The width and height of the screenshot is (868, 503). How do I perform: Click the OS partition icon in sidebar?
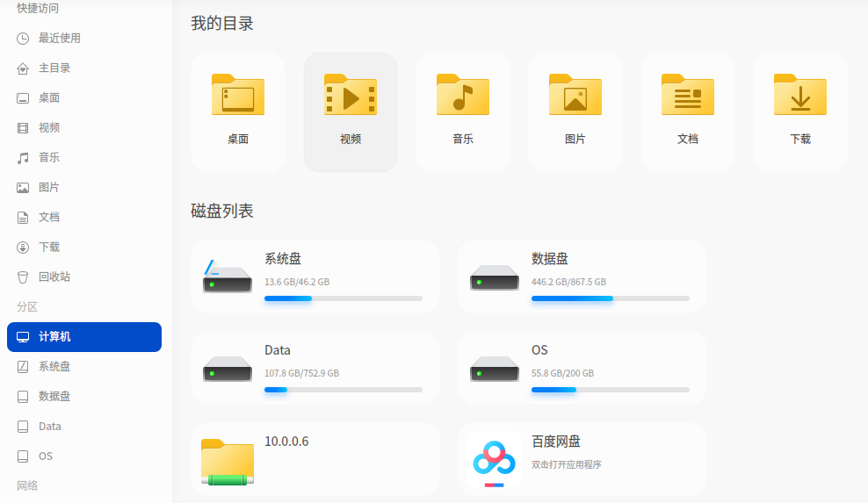tap(23, 456)
